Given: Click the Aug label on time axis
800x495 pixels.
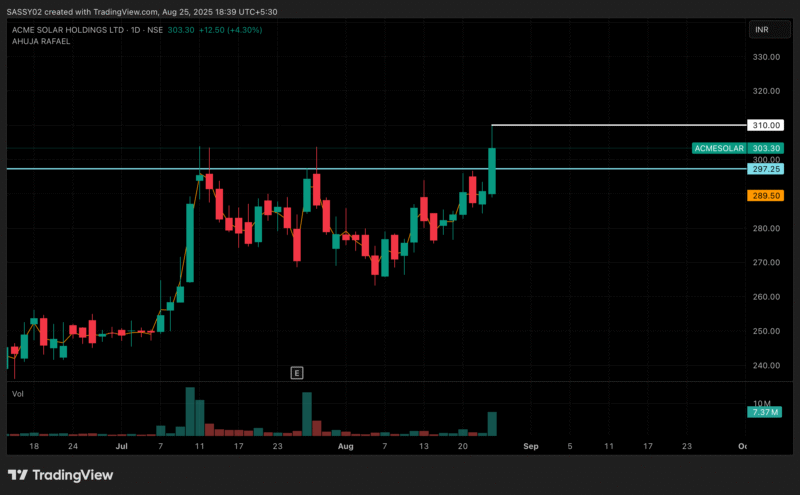Looking at the screenshot, I should [x=346, y=446].
